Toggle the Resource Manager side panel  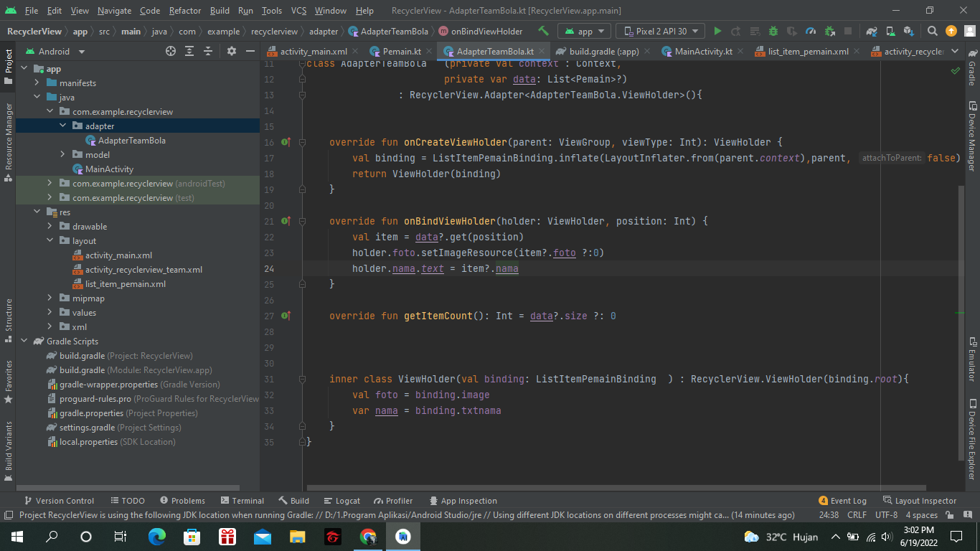point(9,141)
